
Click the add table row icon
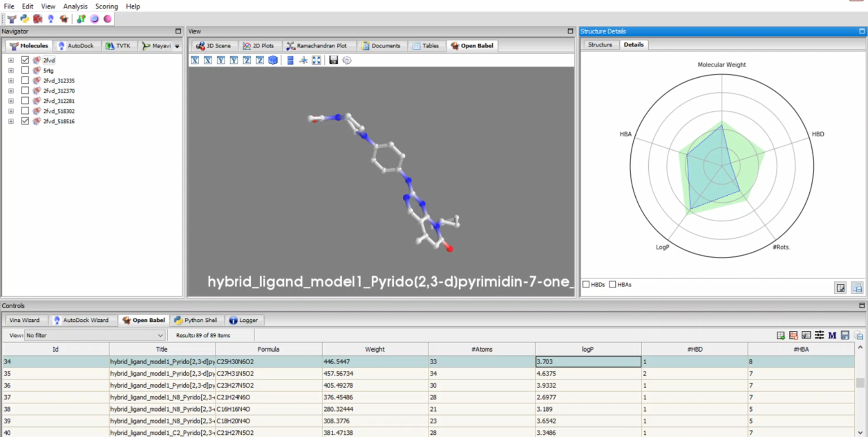pos(781,335)
